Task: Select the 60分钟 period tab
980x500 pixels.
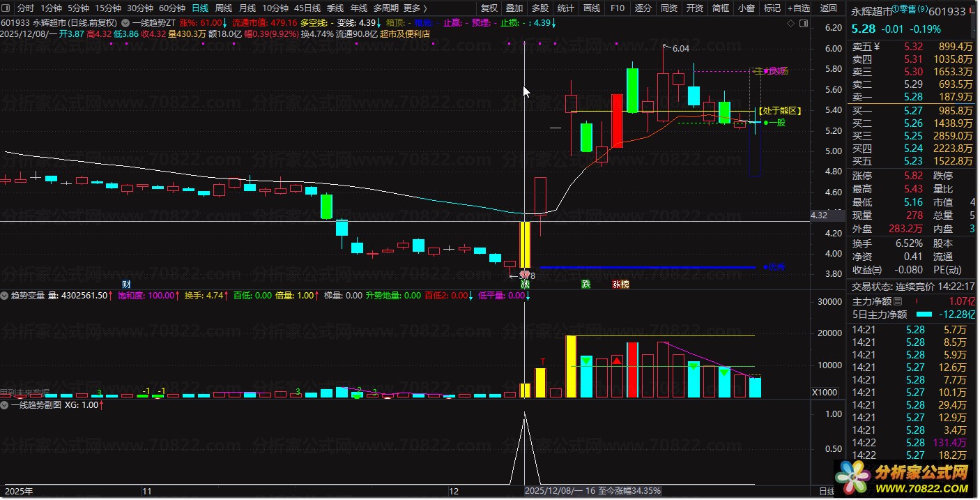Action: pos(172,8)
